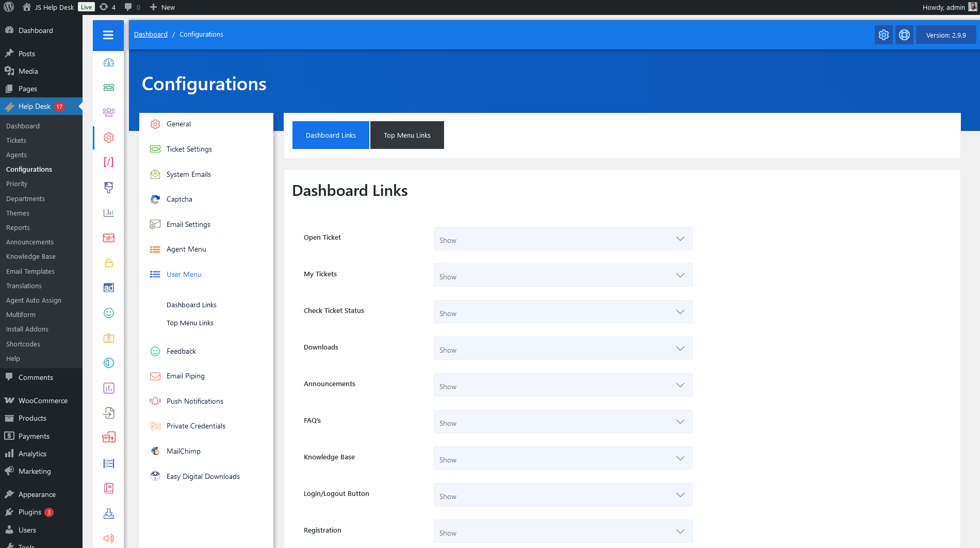The height and width of the screenshot is (548, 980).
Task: Click the lifebuoy help icon in header
Action: (904, 35)
